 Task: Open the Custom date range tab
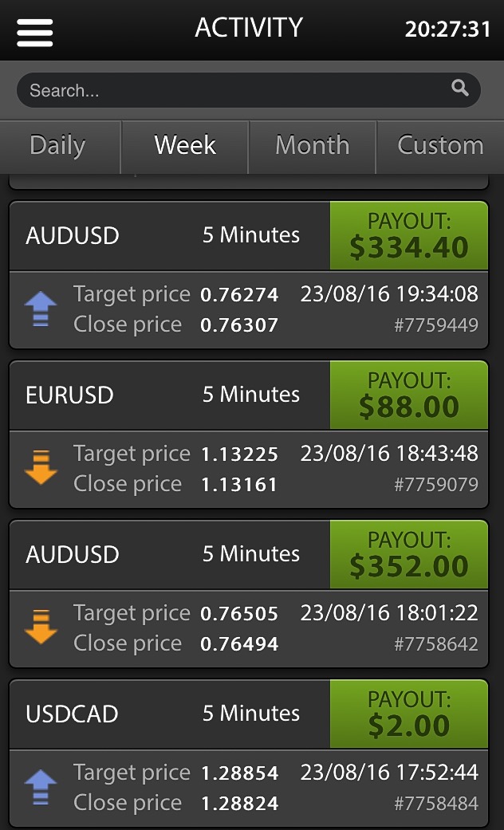point(440,146)
